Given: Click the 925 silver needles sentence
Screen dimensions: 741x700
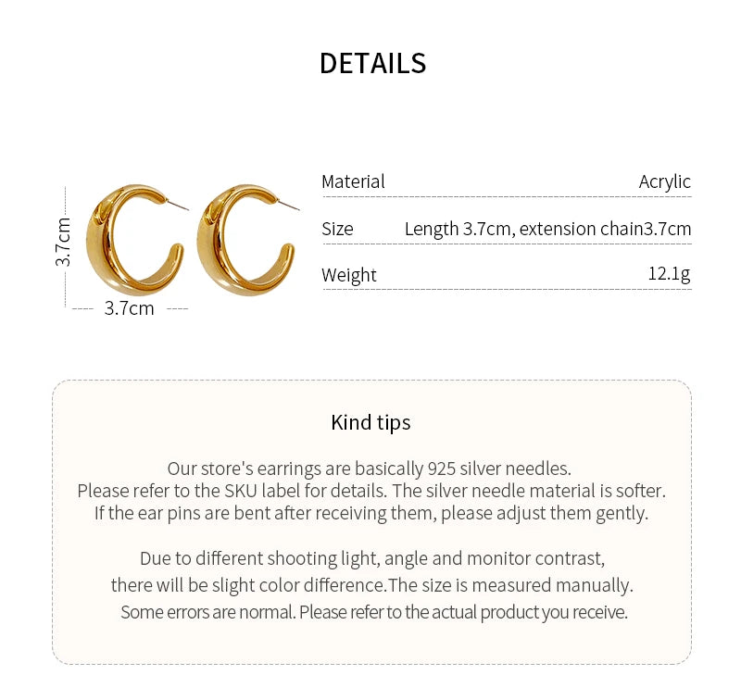Looking at the screenshot, I should coord(370,469).
